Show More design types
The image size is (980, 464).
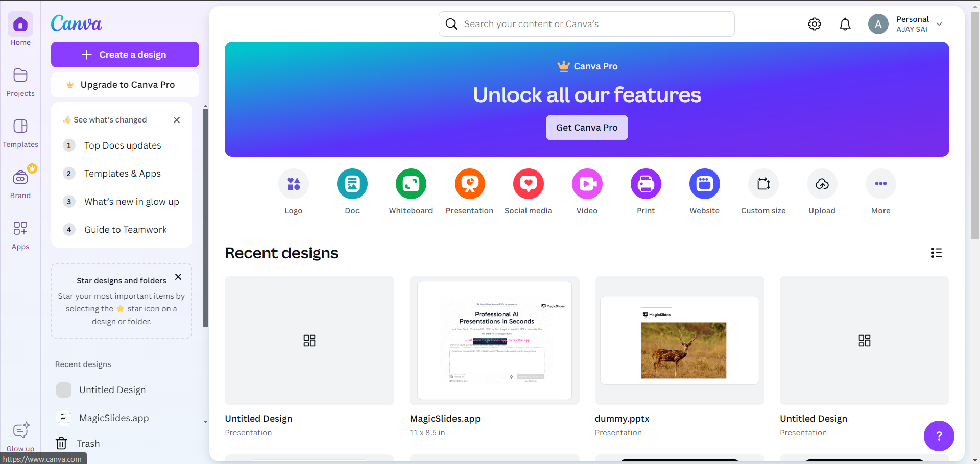pyautogui.click(x=881, y=184)
